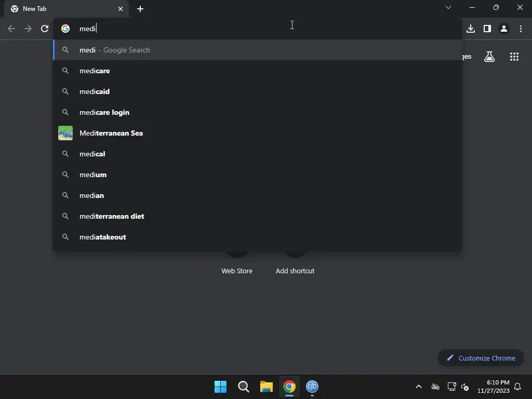Select the Mediterranean Sea suggestion

[x=258, y=133]
